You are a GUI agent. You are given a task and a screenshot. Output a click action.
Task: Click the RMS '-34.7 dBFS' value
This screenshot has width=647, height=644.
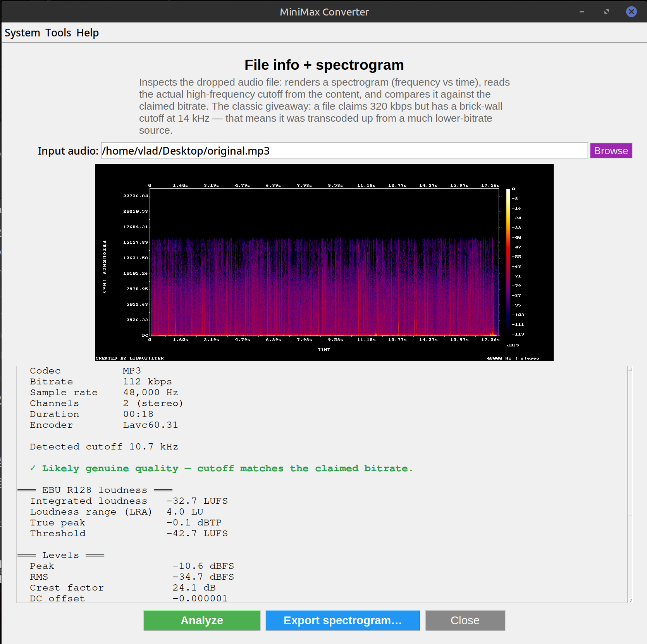(203, 577)
